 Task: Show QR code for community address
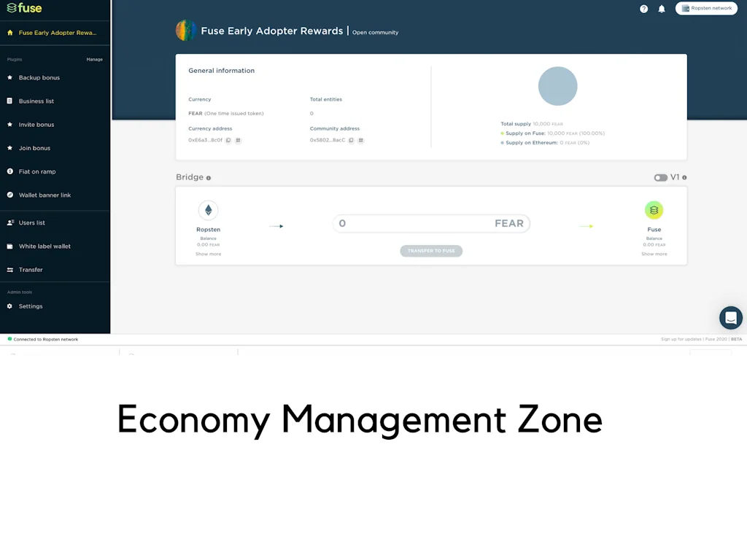click(x=361, y=141)
